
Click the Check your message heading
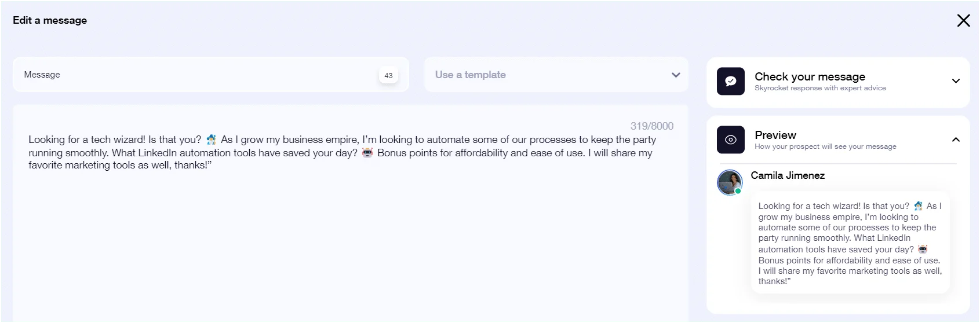point(810,76)
